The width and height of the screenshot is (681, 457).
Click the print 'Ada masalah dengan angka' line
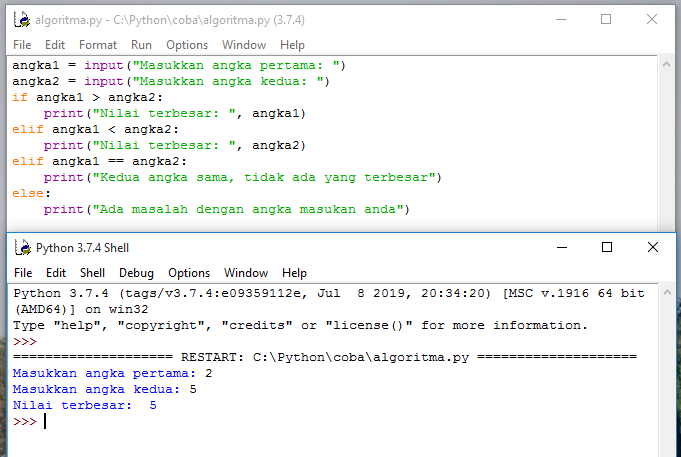pos(226,209)
